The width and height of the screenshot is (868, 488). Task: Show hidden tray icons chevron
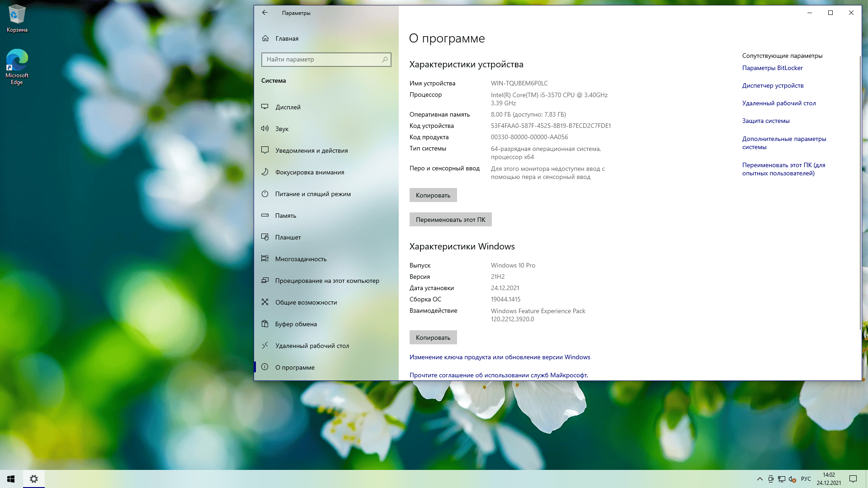point(759,479)
